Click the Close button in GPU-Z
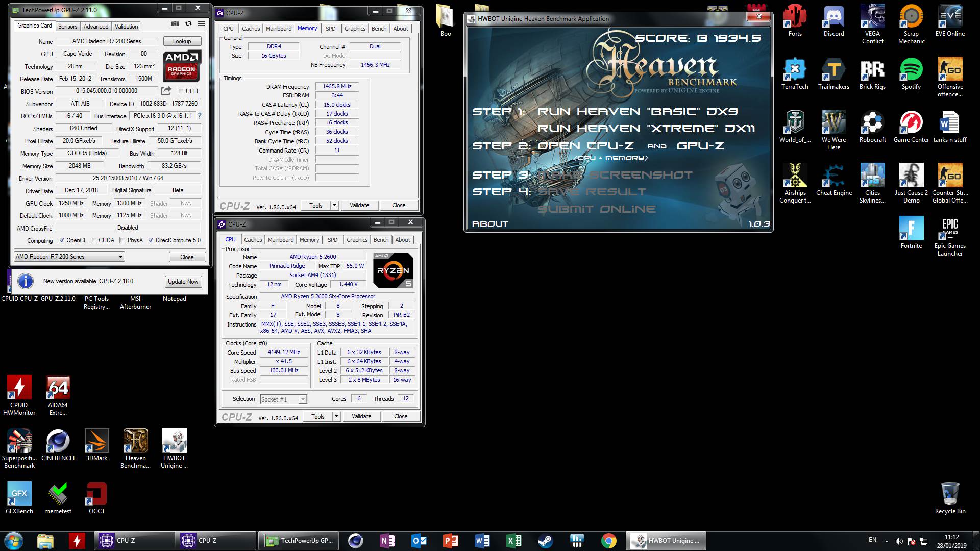This screenshot has height=551, width=980. (187, 257)
